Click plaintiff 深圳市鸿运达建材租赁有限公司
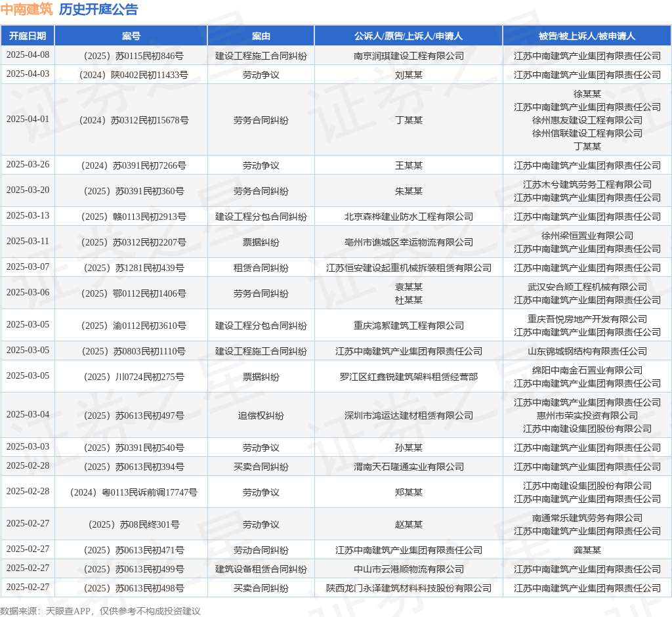Screen dimensions: 672x617 408,415
